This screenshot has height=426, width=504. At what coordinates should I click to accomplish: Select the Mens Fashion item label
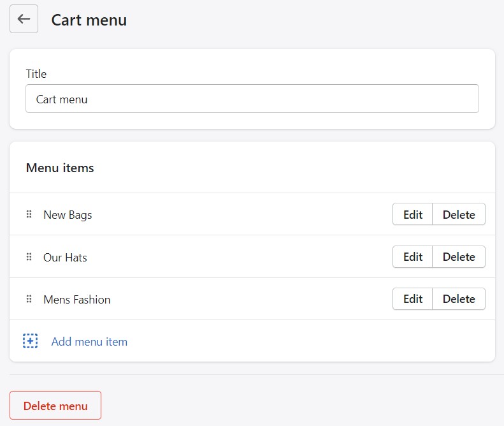pyautogui.click(x=76, y=300)
